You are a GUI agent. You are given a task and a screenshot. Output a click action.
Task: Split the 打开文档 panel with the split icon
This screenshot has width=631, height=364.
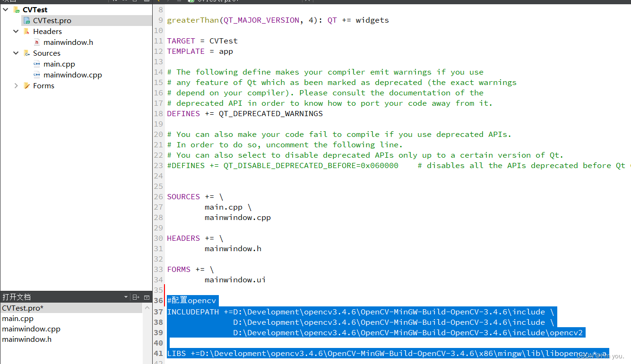pos(136,297)
